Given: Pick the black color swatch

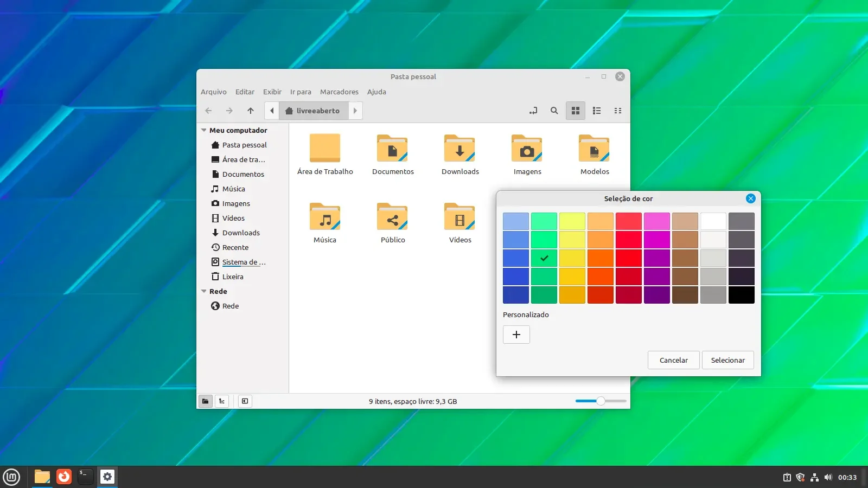Looking at the screenshot, I should click(742, 295).
